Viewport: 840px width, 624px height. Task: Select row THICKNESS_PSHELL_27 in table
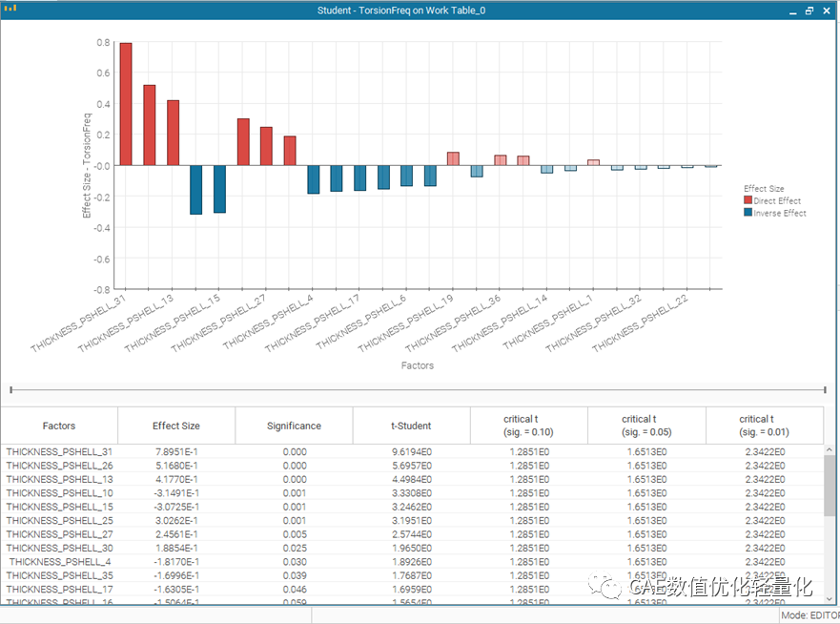[x=412, y=534]
